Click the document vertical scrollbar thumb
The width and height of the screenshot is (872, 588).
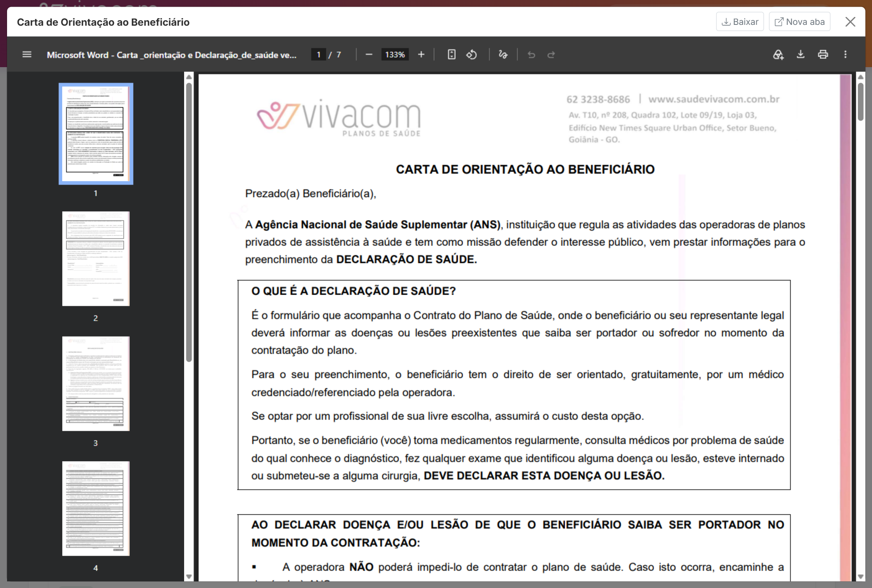(x=861, y=102)
